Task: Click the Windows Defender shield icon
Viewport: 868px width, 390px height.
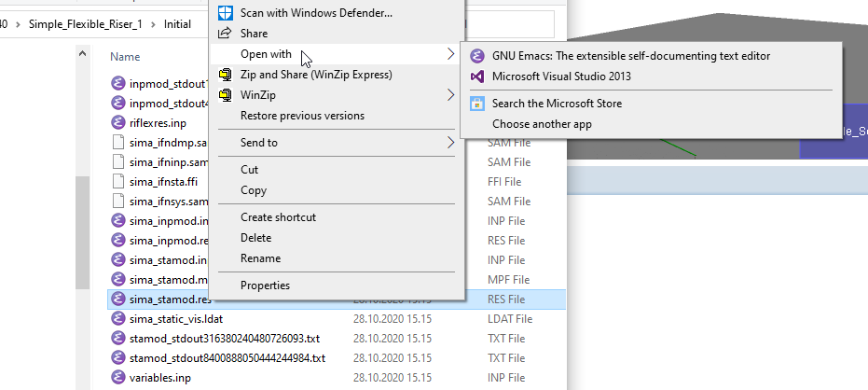Action: pyautogui.click(x=225, y=13)
